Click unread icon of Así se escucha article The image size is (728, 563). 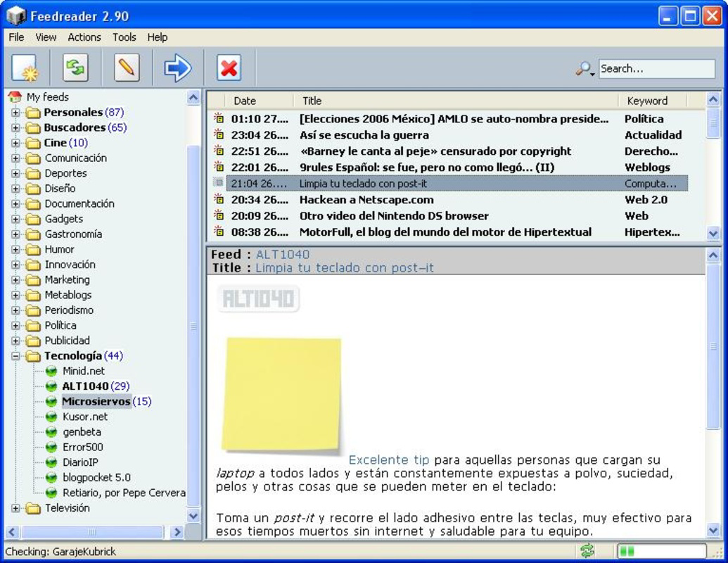(x=218, y=134)
